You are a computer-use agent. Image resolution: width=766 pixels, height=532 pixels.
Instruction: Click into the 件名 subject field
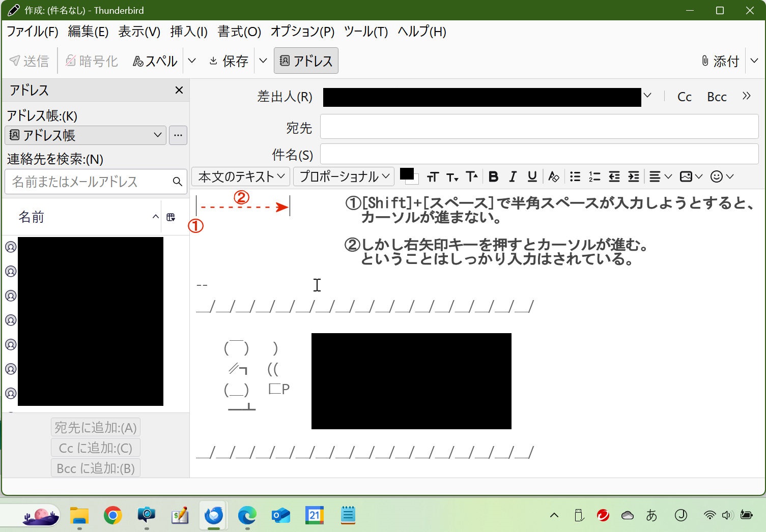point(539,154)
